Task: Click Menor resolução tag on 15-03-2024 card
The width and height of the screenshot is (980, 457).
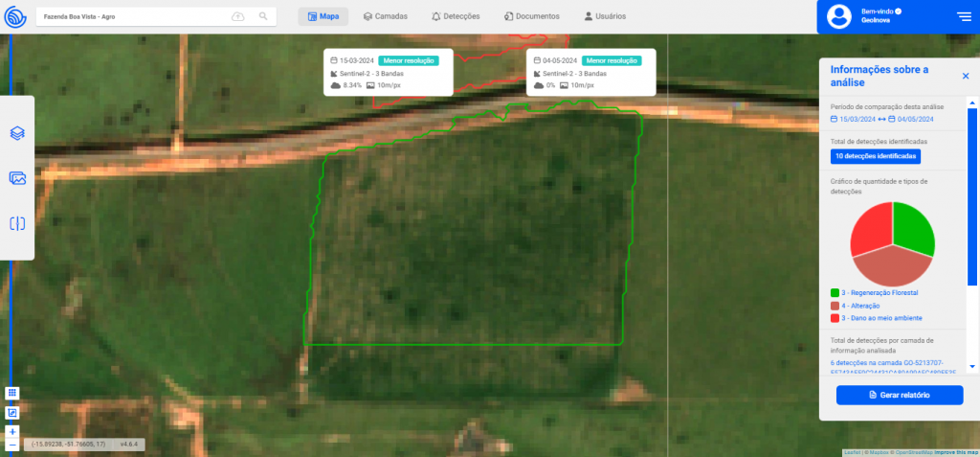Action: (x=408, y=60)
